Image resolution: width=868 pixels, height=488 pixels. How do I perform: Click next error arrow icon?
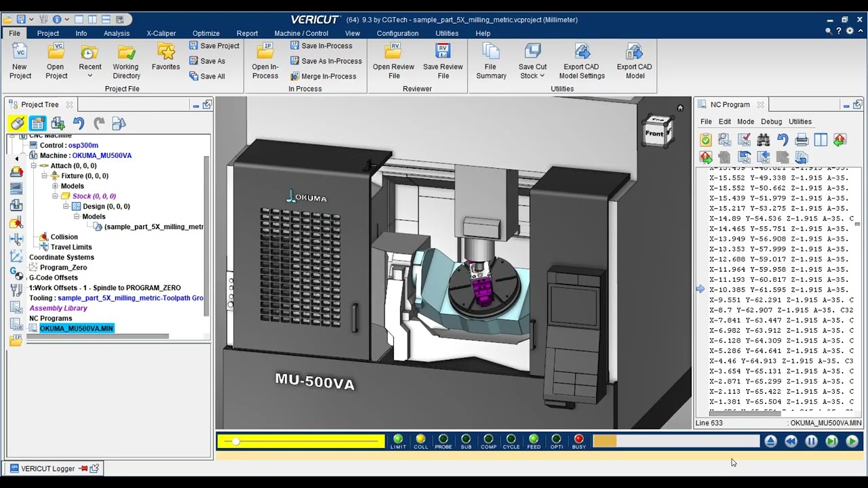(x=706, y=157)
